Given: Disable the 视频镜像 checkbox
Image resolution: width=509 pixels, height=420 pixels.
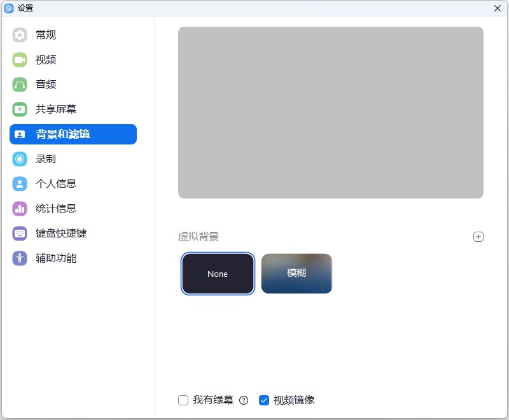Looking at the screenshot, I should [x=264, y=400].
